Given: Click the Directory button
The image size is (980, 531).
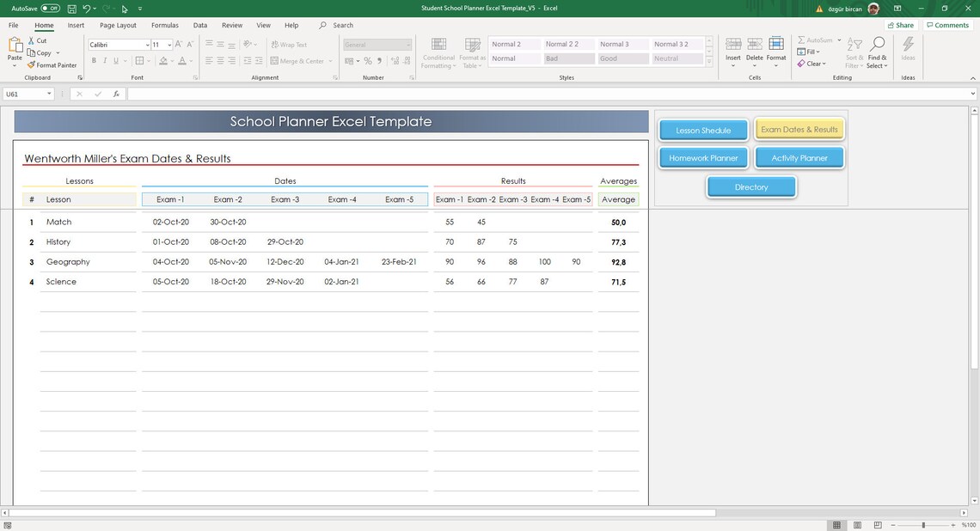Looking at the screenshot, I should (x=750, y=186).
